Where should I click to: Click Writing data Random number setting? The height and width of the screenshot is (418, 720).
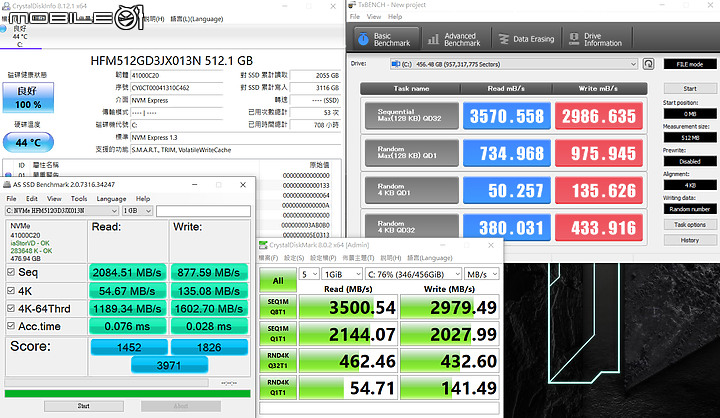690,209
